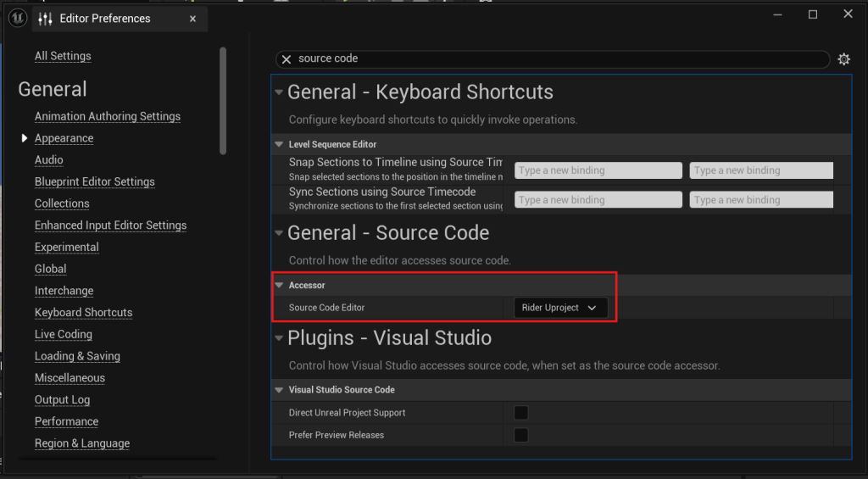Open Blueprint Editor Settings
This screenshot has width=868, height=479.
point(95,181)
